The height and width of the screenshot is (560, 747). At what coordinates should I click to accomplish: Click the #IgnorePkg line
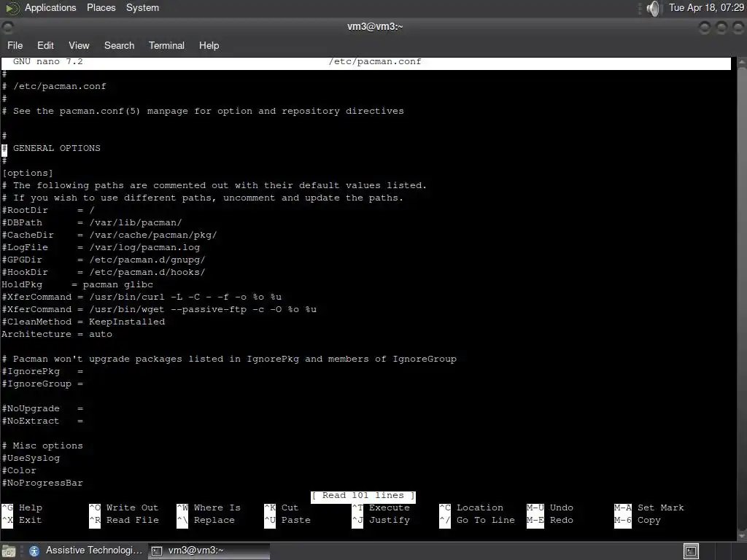(42, 371)
